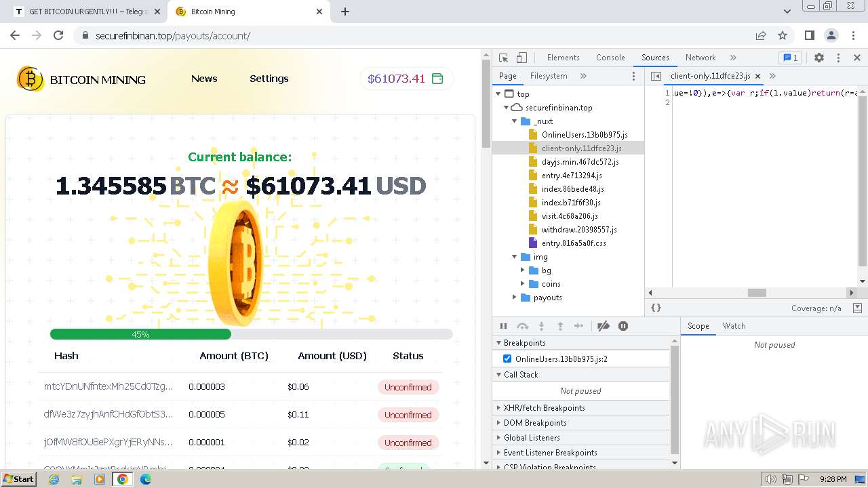
Task: Click the inspect element picker icon
Action: [x=503, y=58]
